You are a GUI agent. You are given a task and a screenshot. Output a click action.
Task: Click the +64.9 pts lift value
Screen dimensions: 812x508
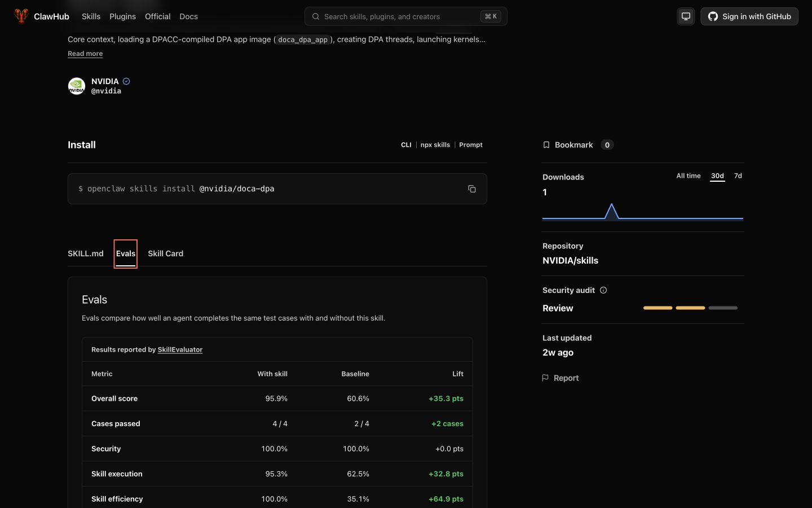[x=446, y=499]
